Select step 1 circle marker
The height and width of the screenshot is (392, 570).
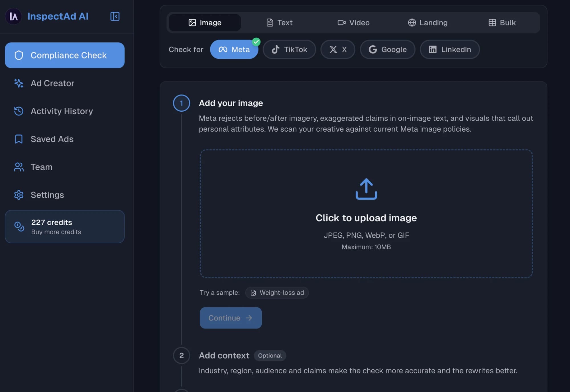coord(182,103)
